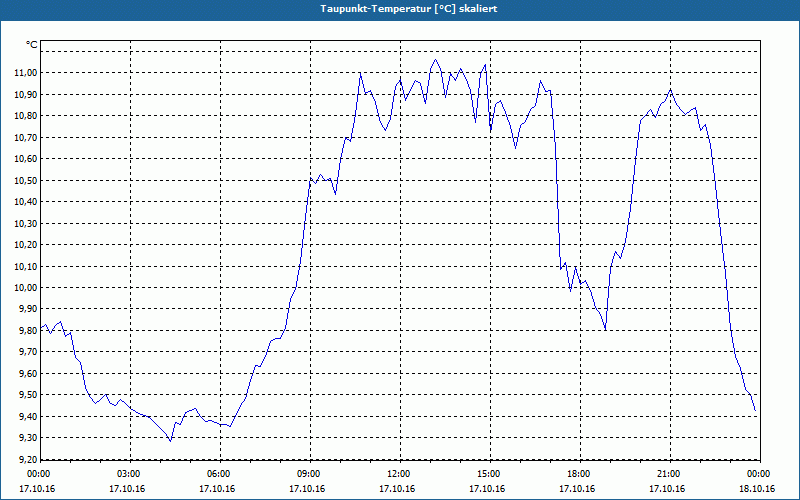Click the 10,20 y-axis label

click(27, 245)
